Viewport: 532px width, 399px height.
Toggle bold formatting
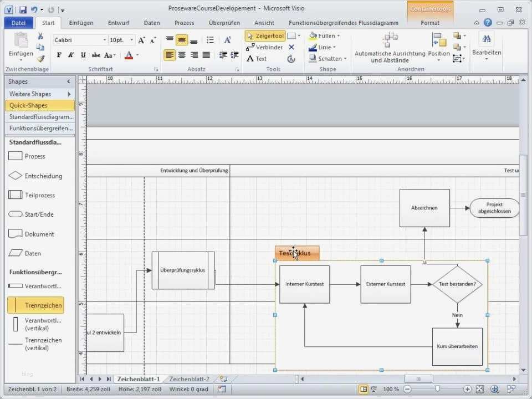pyautogui.click(x=59, y=55)
